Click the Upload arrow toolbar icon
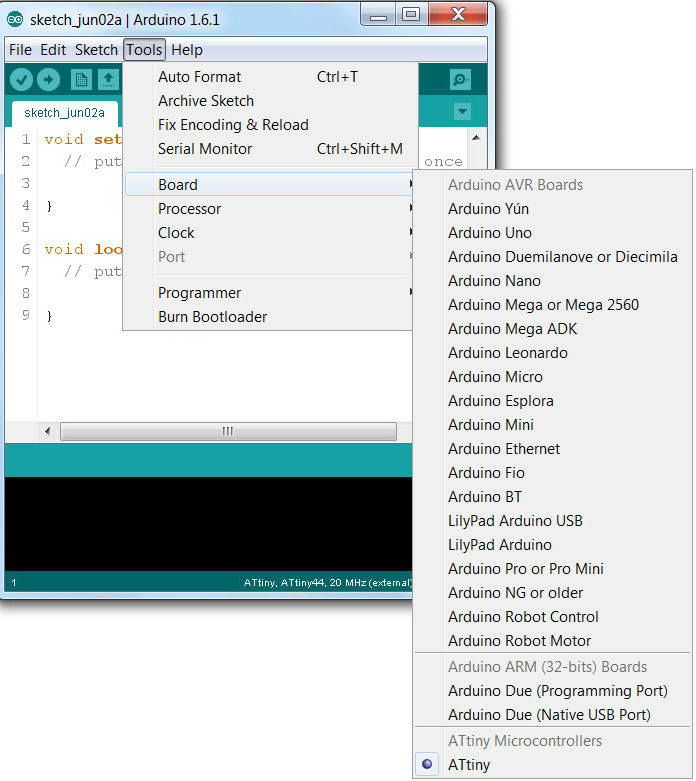The height and width of the screenshot is (781, 696). [x=49, y=80]
